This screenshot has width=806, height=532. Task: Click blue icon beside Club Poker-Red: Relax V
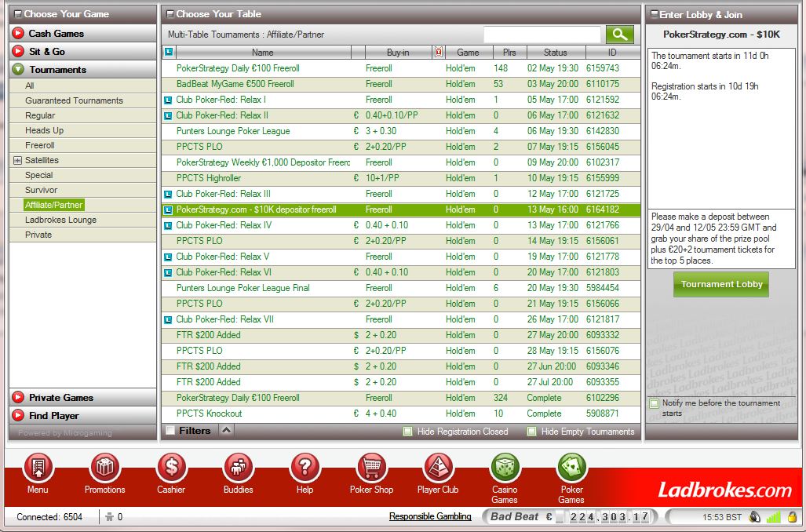click(x=168, y=257)
